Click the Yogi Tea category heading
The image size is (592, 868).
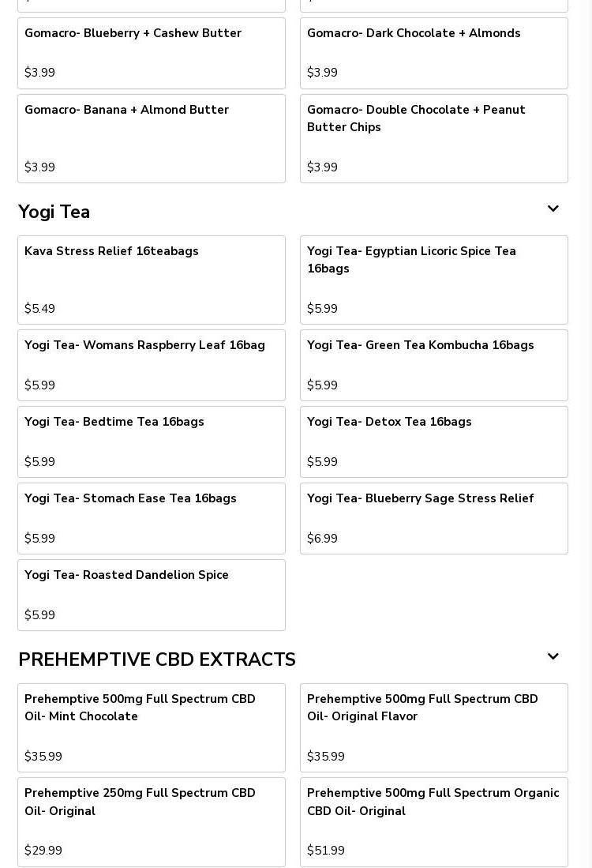coord(54,212)
